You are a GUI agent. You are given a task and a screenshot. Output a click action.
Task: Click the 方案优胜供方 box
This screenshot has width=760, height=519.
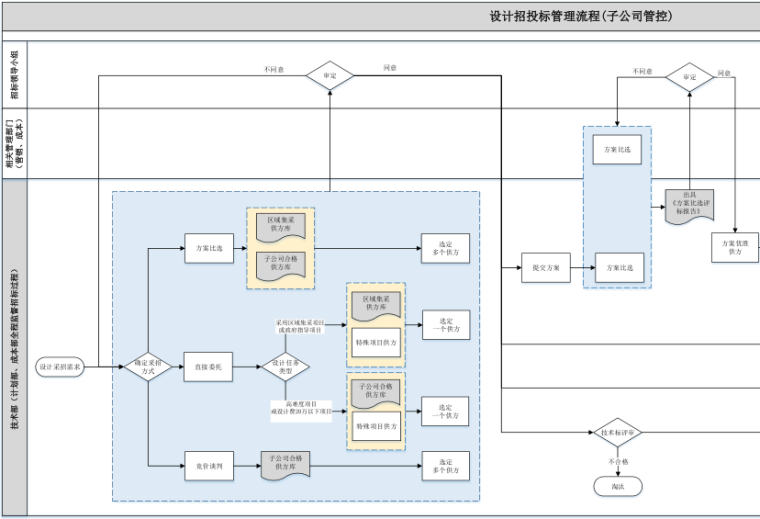click(x=735, y=246)
